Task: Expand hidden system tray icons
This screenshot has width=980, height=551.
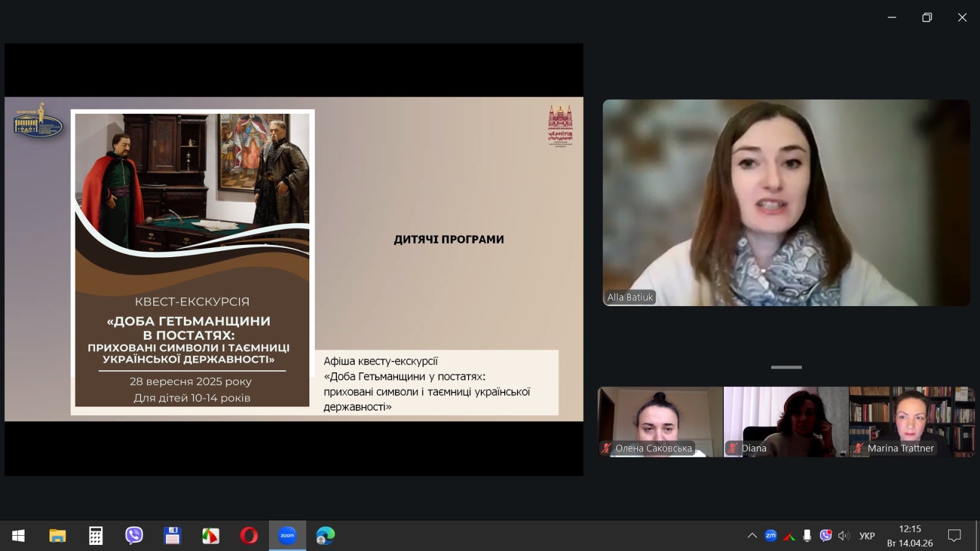Action: click(752, 536)
